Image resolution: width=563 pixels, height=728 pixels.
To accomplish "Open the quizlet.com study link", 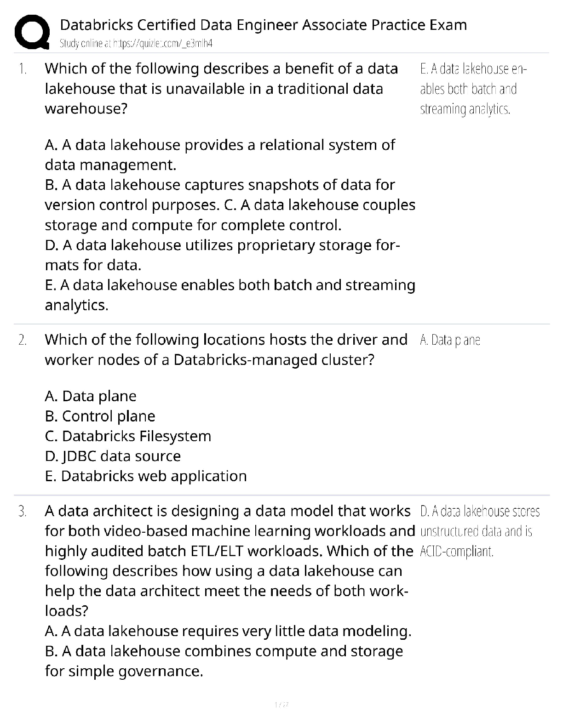I will click(x=137, y=44).
